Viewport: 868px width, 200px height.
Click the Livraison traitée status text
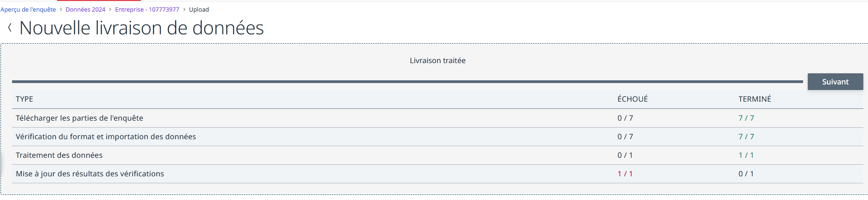[x=437, y=61]
